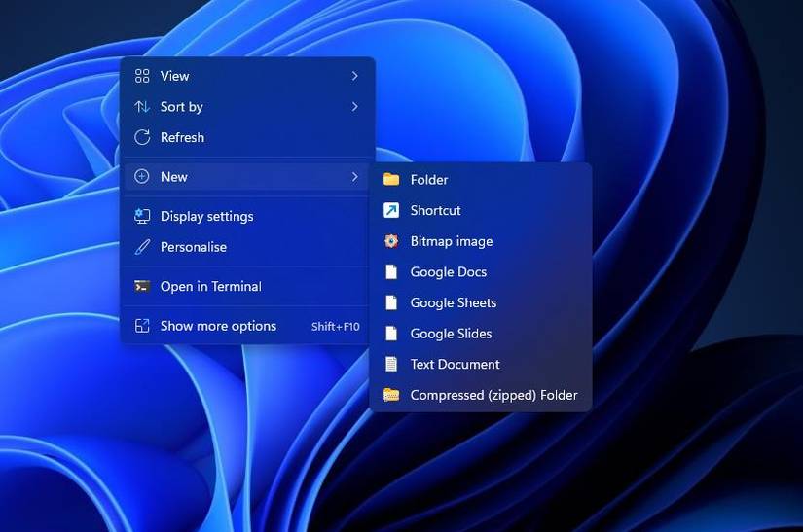803x532 pixels.
Task: Create a new Google Sheets file
Action: tap(481, 302)
